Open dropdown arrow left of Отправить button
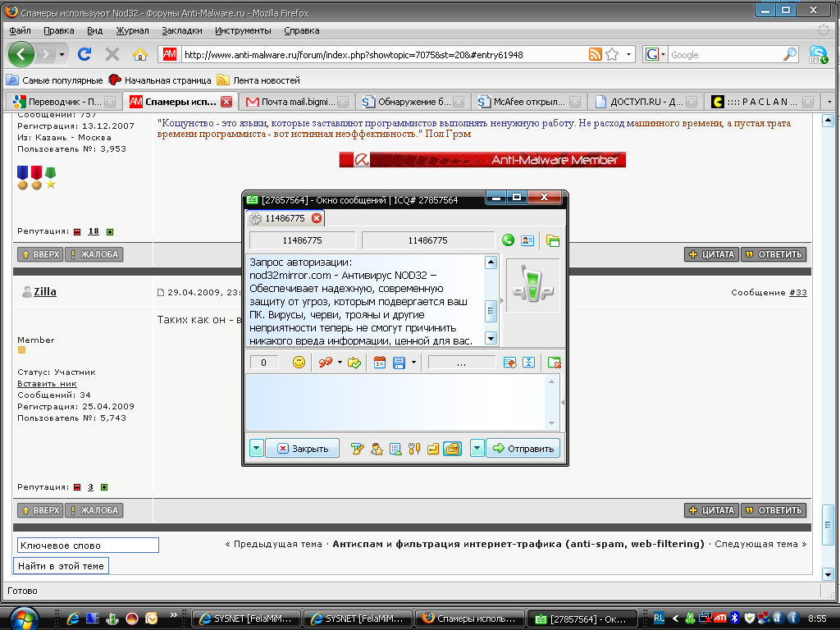This screenshot has width=840, height=630. pos(477,449)
